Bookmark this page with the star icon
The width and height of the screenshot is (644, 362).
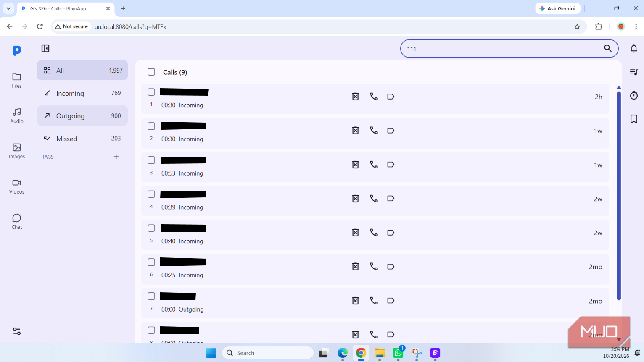click(577, 26)
